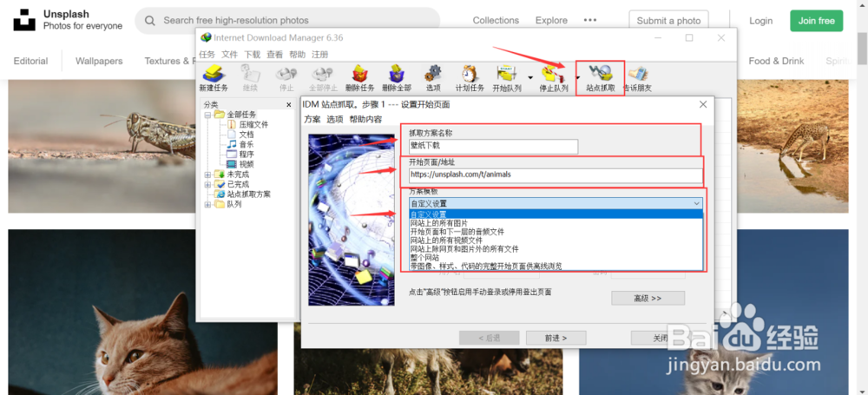Viewport: 868px width, 395px height.
Task: Expand the 队列 tree node
Action: 208,204
